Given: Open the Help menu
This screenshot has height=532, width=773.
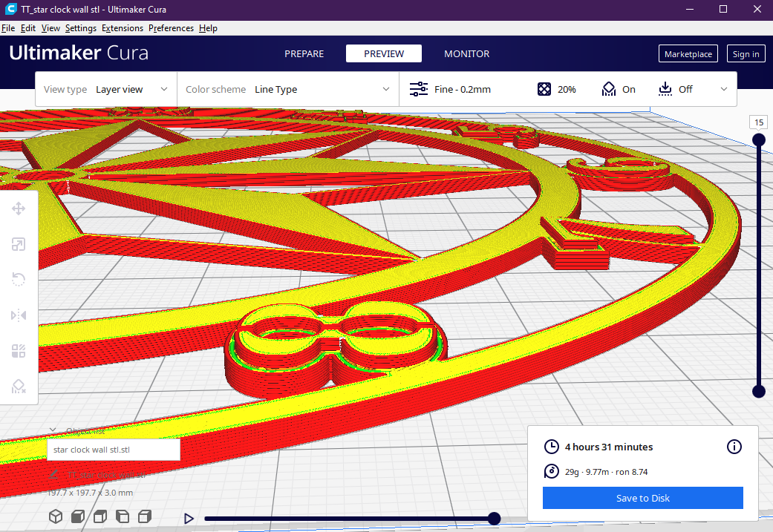Looking at the screenshot, I should (208, 28).
